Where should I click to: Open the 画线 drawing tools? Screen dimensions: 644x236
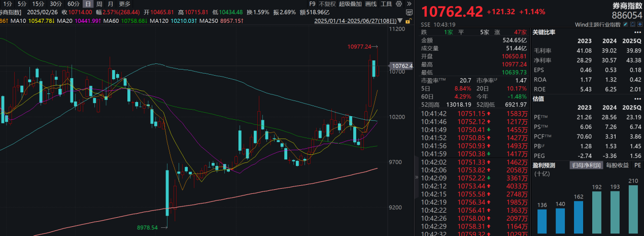371,4
